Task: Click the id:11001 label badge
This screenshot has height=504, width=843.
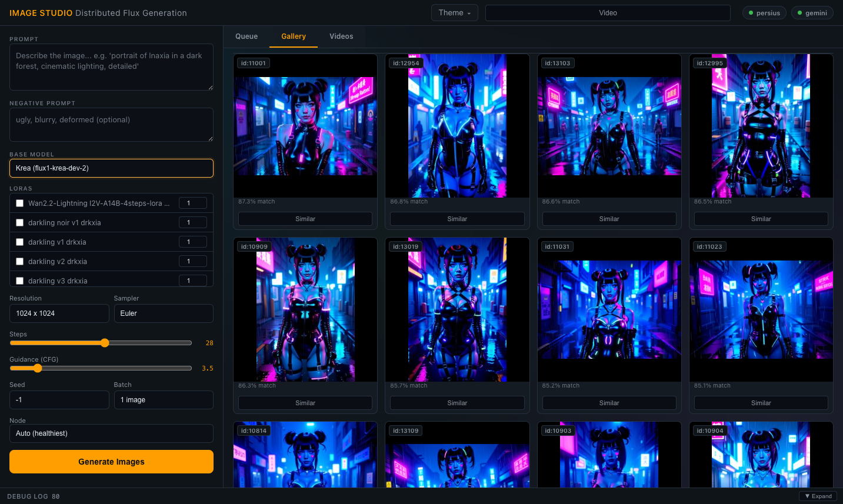Action: point(253,63)
